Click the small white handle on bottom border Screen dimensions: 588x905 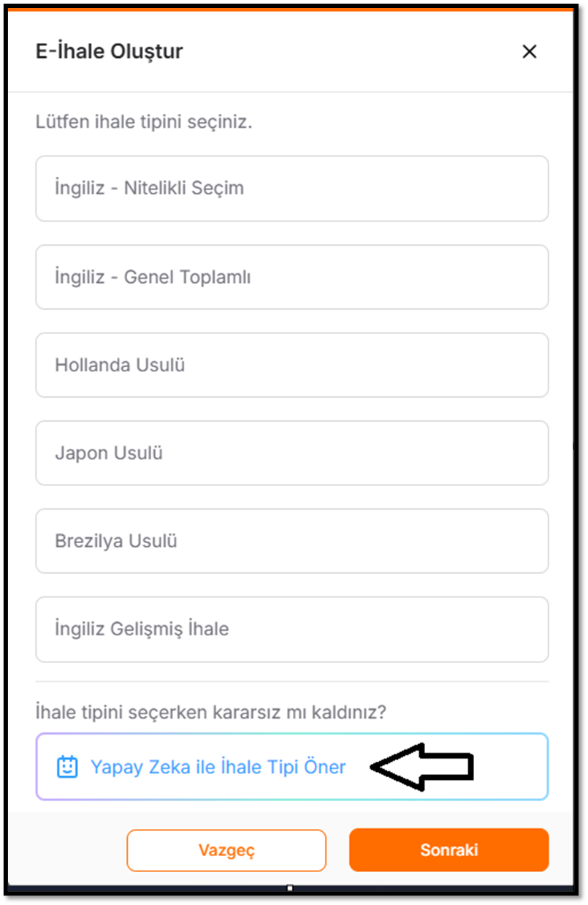point(290,888)
